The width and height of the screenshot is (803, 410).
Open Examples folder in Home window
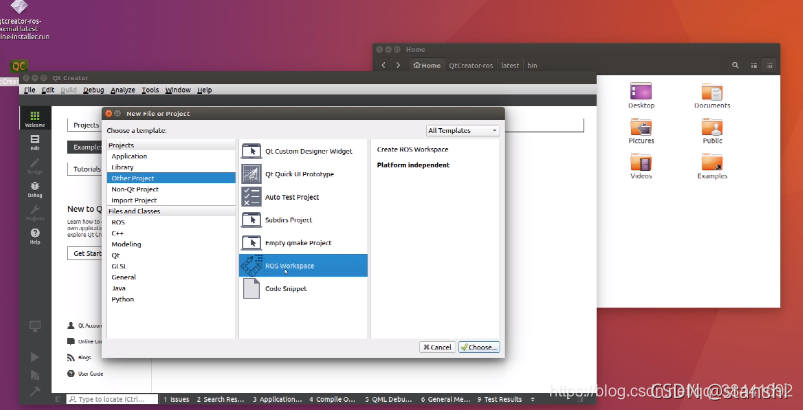[712, 166]
